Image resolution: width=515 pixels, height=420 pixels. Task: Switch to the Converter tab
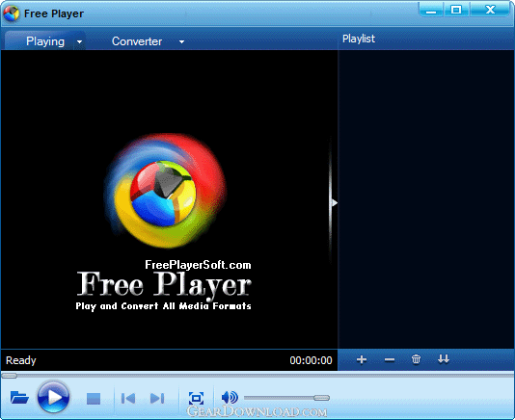(137, 41)
